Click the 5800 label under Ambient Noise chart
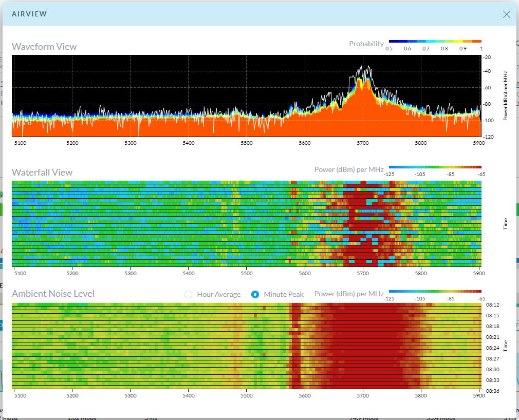 pyautogui.click(x=421, y=395)
